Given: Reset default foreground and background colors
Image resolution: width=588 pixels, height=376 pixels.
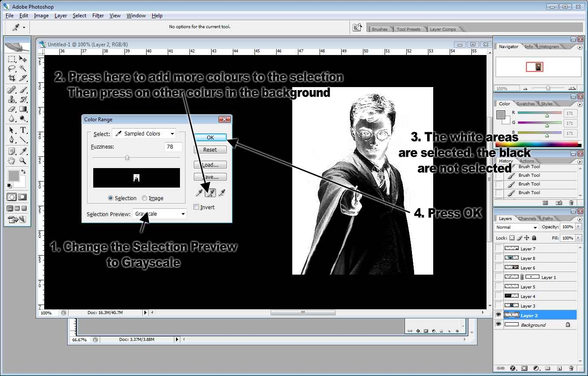Looking at the screenshot, I should [10, 186].
